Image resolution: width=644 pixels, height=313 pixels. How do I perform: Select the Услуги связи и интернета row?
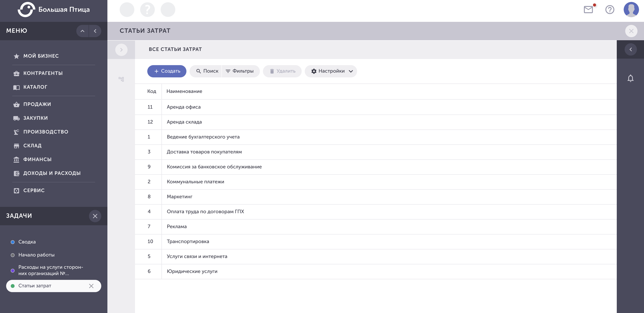tap(376, 257)
